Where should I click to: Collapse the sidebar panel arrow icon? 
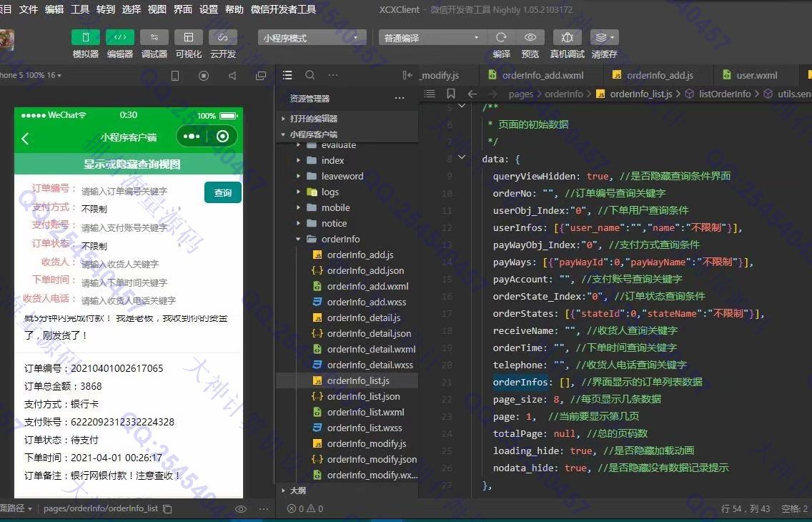point(407,75)
